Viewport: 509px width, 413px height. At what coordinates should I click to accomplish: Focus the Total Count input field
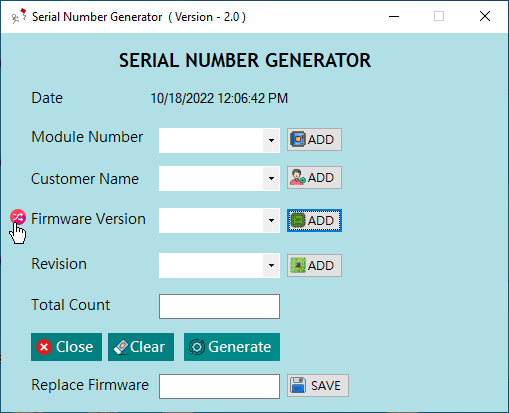click(x=219, y=306)
